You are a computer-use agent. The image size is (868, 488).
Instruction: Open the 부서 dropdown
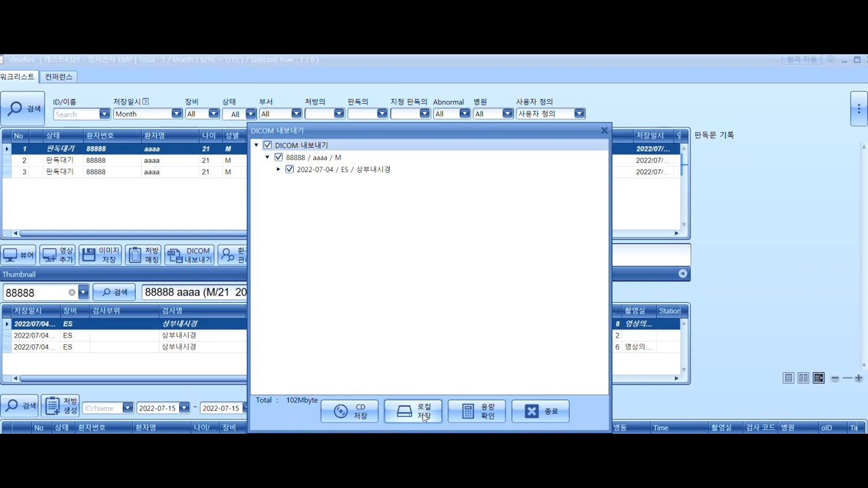click(296, 114)
